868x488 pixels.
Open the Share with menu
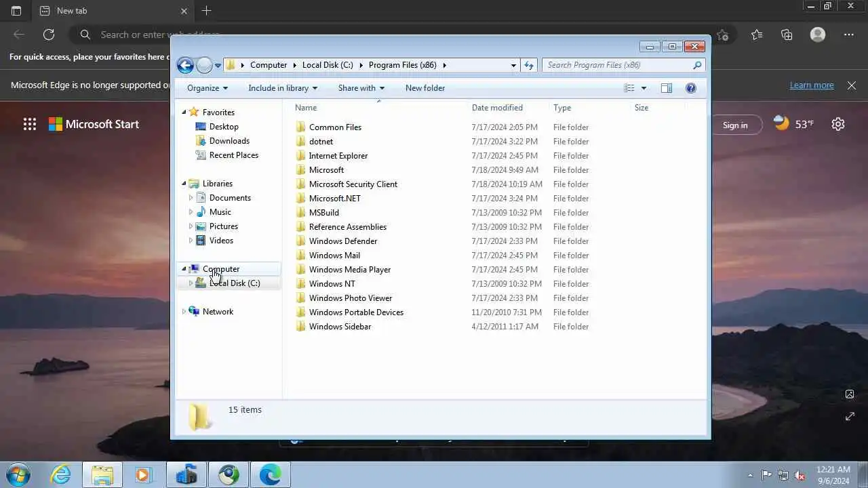coord(361,88)
